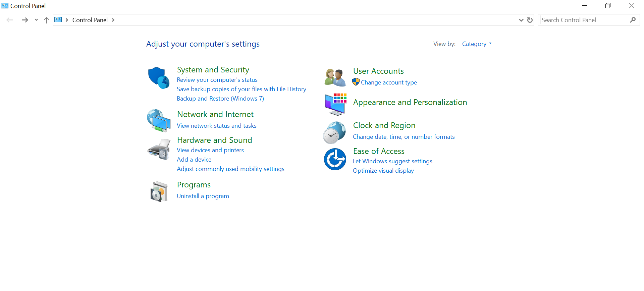
Task: Open the View by Category dropdown
Action: pyautogui.click(x=477, y=44)
